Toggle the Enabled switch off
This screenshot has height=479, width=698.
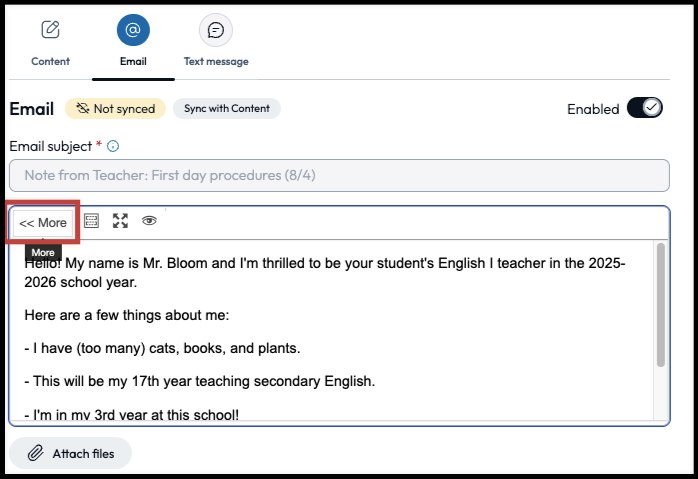644,108
